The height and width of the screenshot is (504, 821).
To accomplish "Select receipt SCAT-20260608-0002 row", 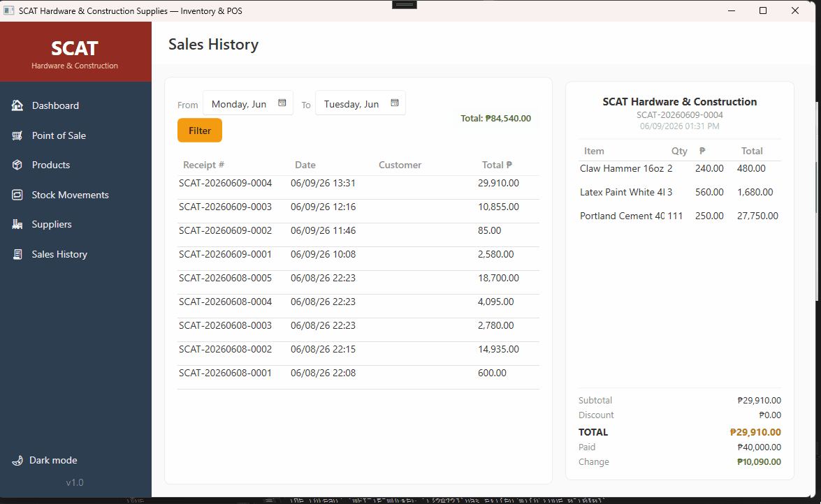I will pyautogui.click(x=358, y=354).
